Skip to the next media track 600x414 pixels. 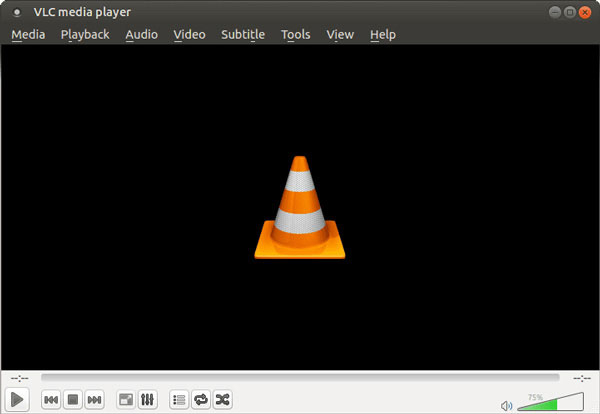pyautogui.click(x=95, y=400)
